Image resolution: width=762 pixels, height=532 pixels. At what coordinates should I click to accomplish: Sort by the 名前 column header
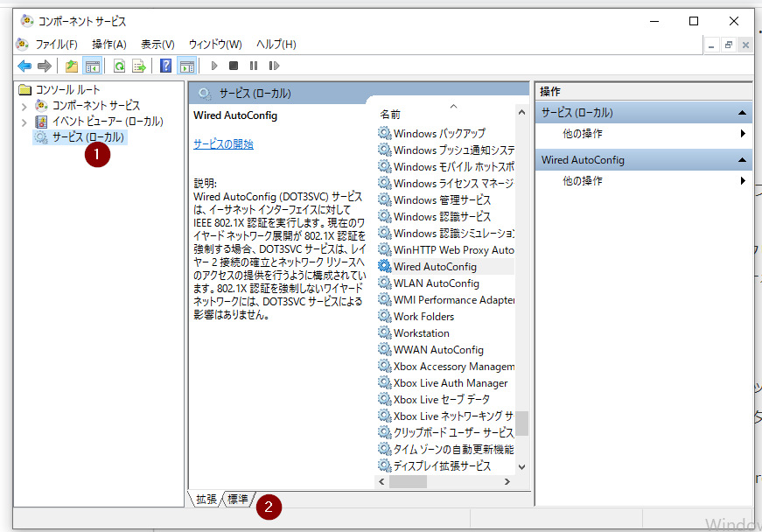(389, 114)
